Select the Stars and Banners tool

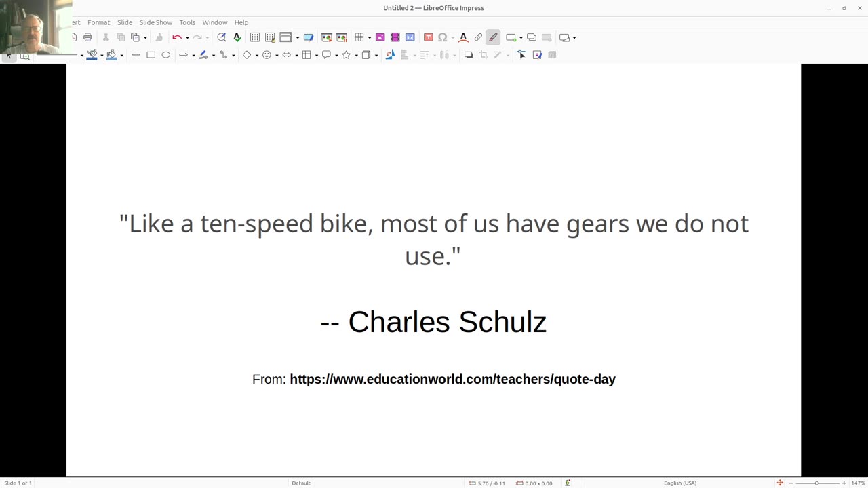click(346, 55)
